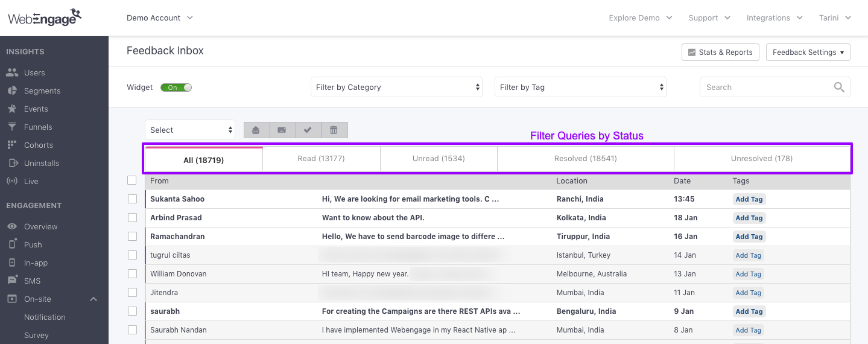Click the search magnifier icon
Viewport: 868px width, 344px height.
tap(839, 87)
